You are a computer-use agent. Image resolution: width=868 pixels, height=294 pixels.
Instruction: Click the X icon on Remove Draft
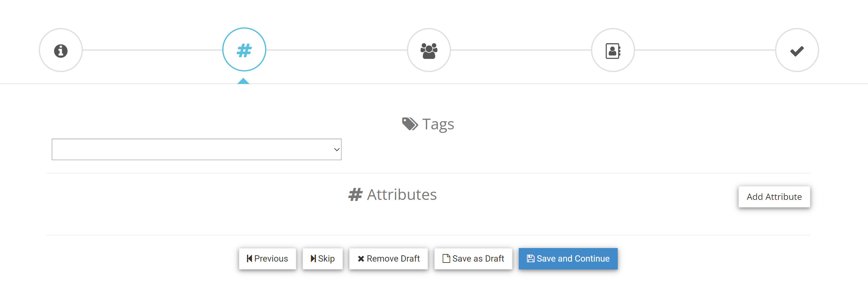pos(361,259)
